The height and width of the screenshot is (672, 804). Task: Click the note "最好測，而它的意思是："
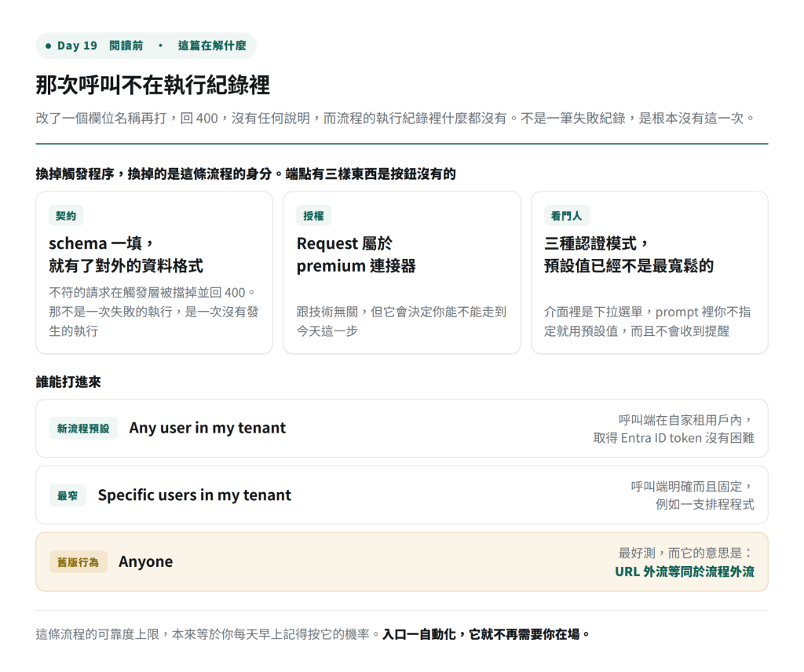tap(686, 553)
